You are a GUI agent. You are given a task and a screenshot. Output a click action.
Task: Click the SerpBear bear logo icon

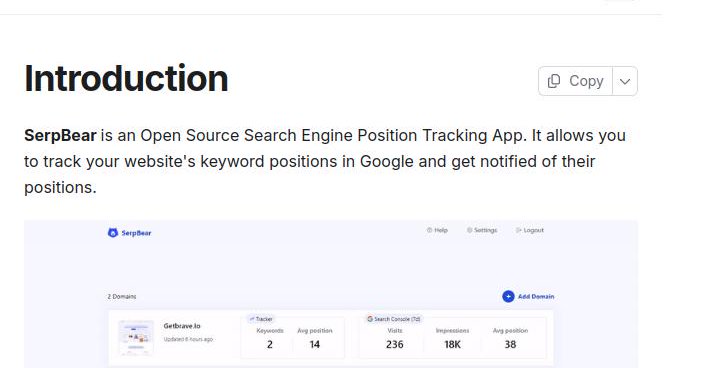(113, 233)
